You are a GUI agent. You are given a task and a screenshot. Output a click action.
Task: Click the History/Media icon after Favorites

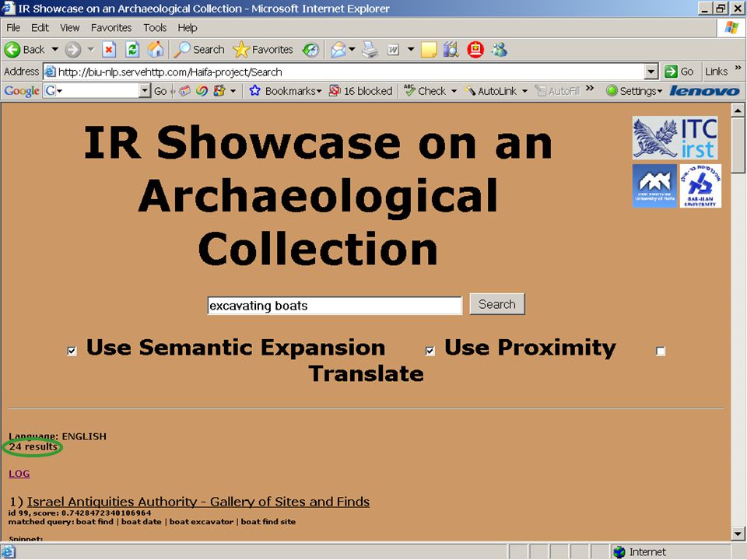pos(311,50)
